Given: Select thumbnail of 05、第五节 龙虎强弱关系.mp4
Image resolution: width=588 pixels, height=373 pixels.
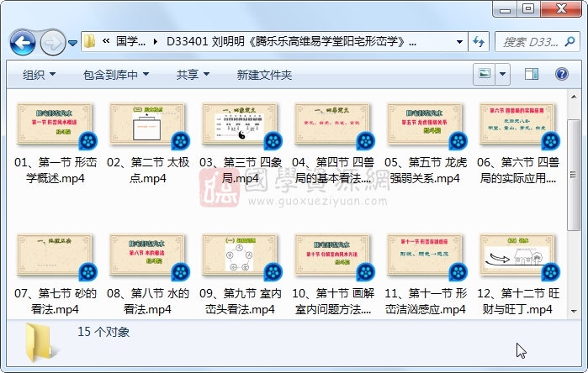Looking at the screenshot, I should pyautogui.click(x=426, y=125).
